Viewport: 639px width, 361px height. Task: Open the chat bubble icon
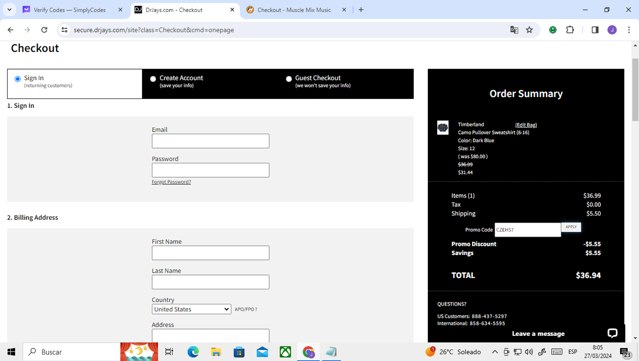(612, 333)
